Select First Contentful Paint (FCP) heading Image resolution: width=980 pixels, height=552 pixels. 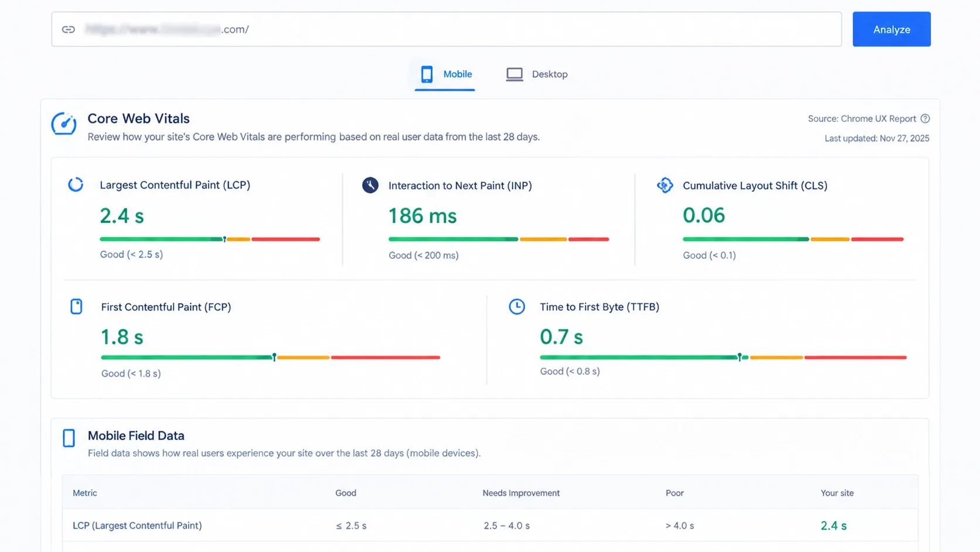(166, 307)
